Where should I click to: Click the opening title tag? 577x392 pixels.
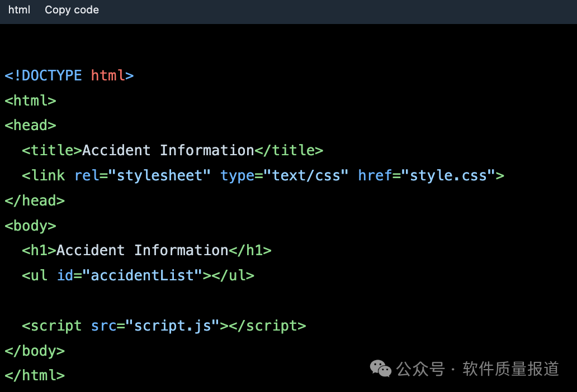52,150
